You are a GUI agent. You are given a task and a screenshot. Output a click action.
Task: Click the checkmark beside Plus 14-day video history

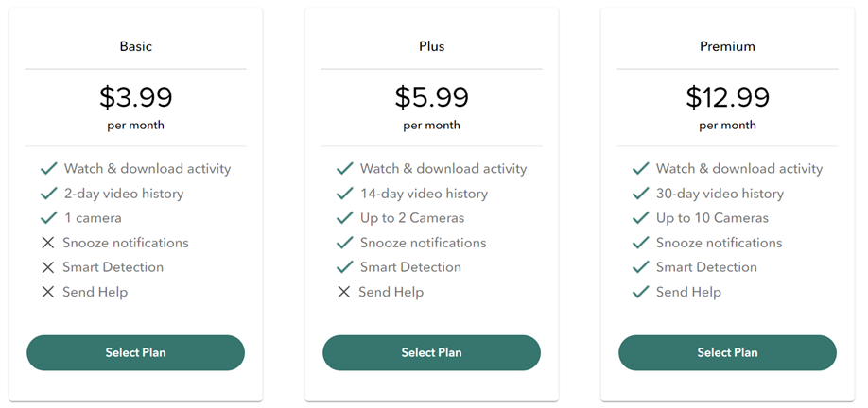click(x=345, y=194)
